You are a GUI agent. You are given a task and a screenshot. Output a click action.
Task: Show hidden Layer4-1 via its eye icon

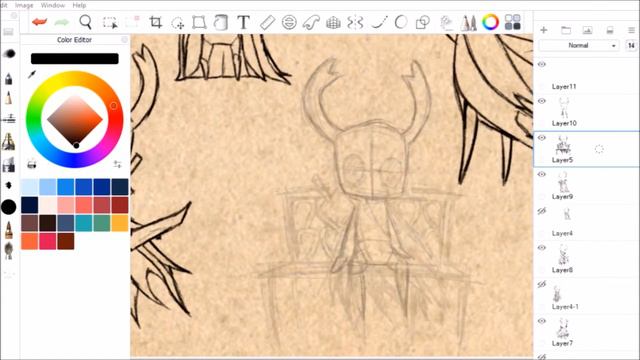point(542,284)
